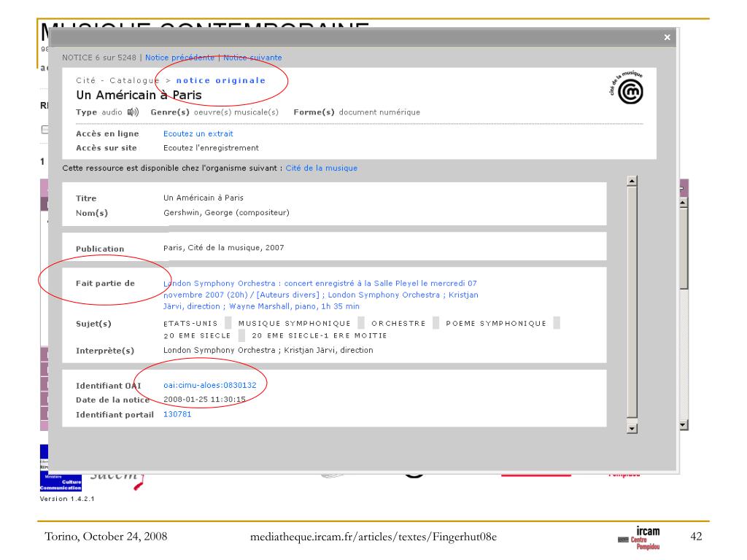The height and width of the screenshot is (560, 747).
Task: Click the slide page number 42
Action: [x=696, y=537]
